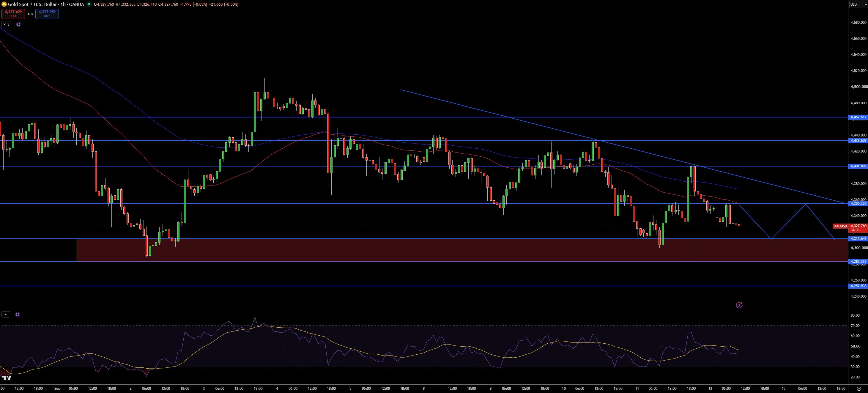Collapse the indicator legend showing 3
This screenshot has height=393, width=868.
pyautogui.click(x=7, y=24)
